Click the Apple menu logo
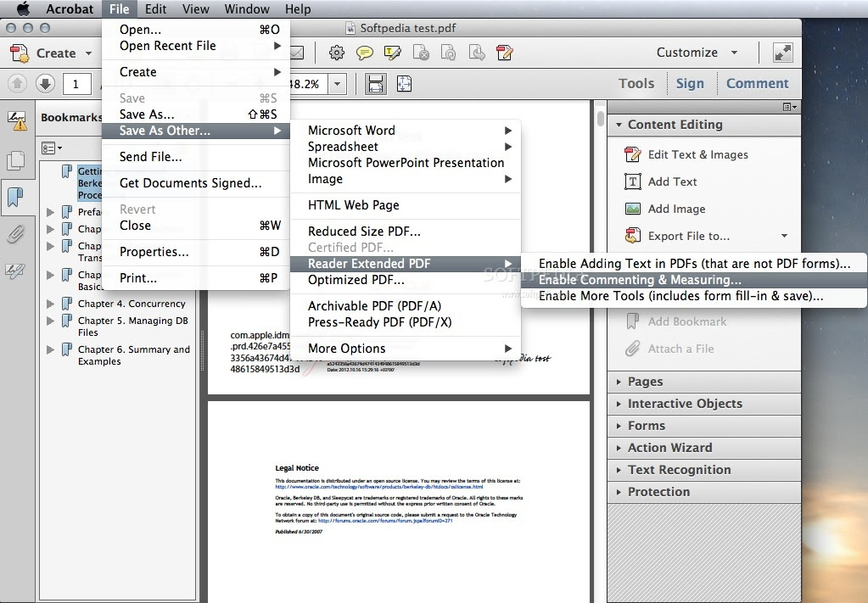 (x=23, y=8)
